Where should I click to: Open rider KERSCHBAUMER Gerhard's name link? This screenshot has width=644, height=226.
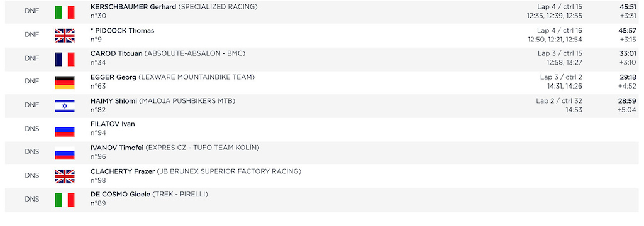tap(133, 6)
